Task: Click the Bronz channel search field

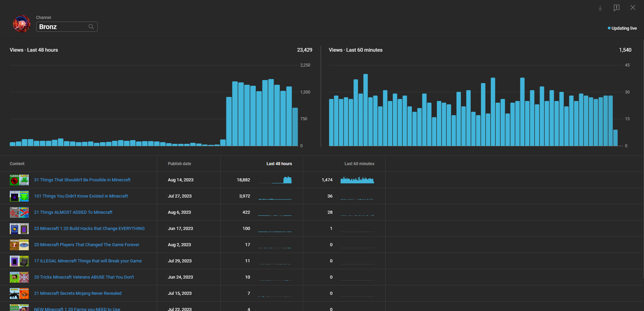Action: tap(67, 27)
